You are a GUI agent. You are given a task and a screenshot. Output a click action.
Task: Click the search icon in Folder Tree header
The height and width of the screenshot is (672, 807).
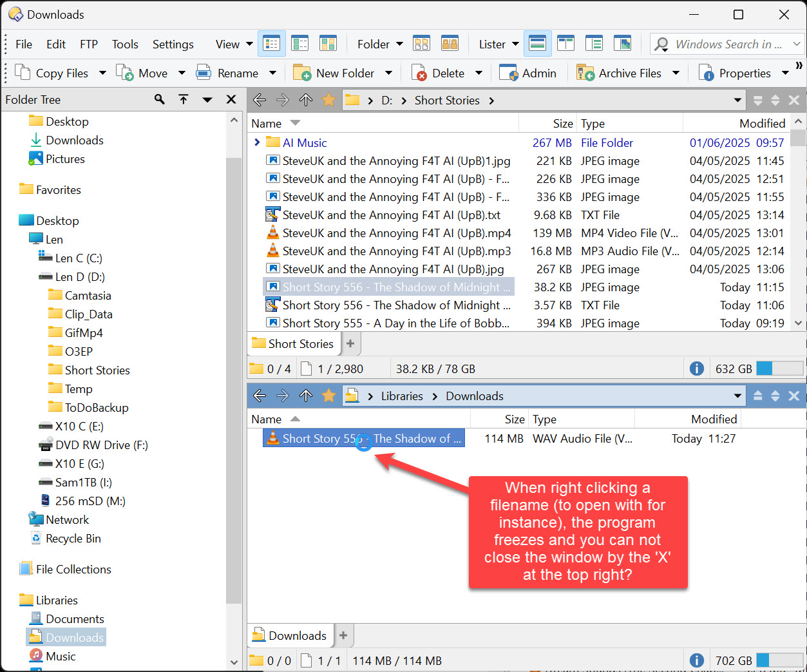click(x=159, y=99)
